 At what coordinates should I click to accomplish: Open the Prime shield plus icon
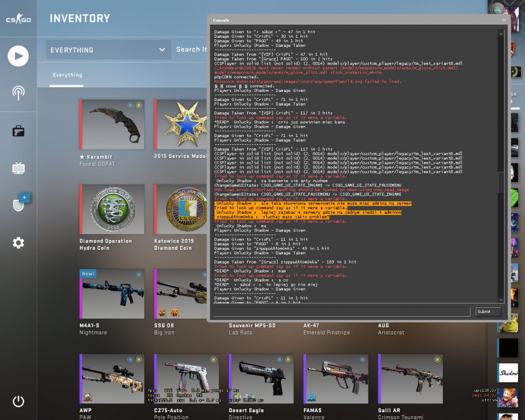[x=21, y=202]
